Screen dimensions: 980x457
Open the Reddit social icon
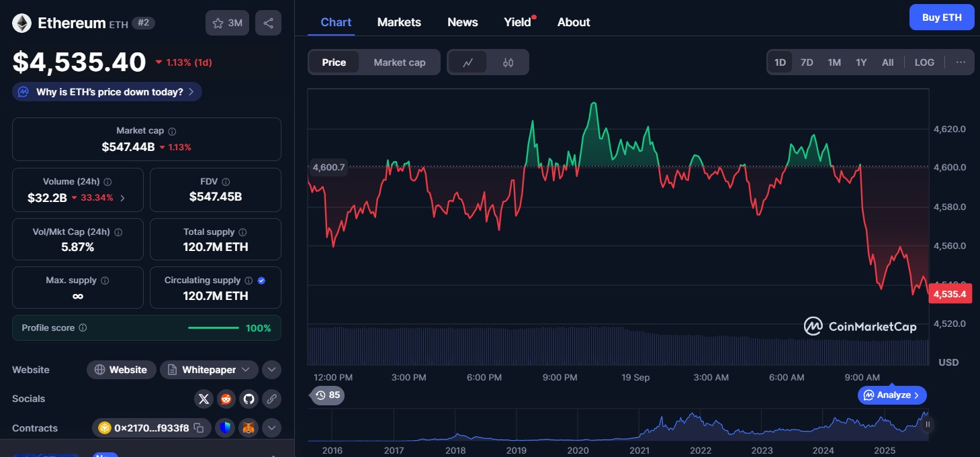[x=226, y=399]
